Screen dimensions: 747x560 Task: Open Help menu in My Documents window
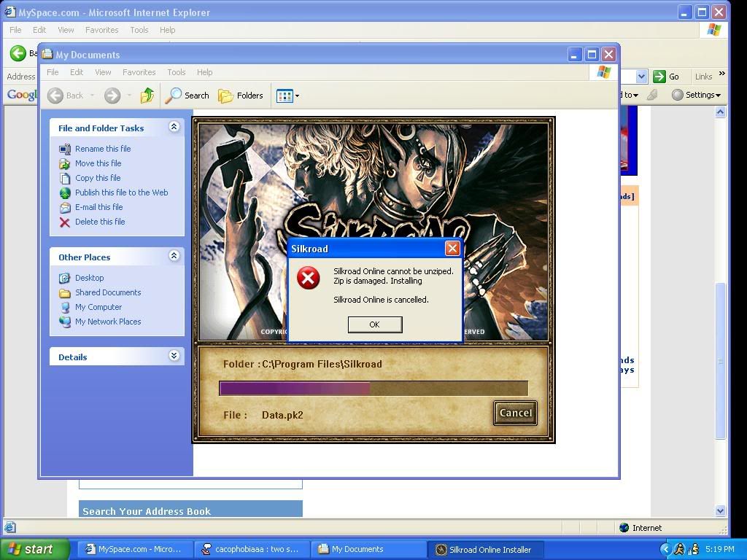pyautogui.click(x=204, y=72)
